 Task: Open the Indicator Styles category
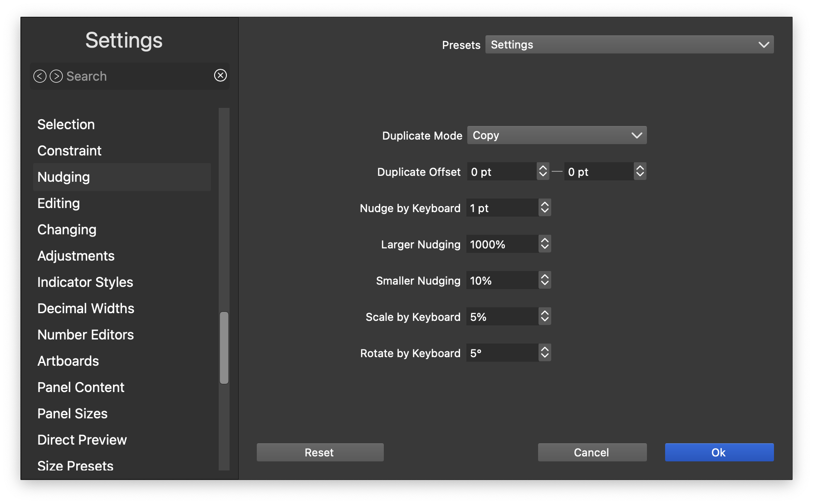pyautogui.click(x=85, y=282)
